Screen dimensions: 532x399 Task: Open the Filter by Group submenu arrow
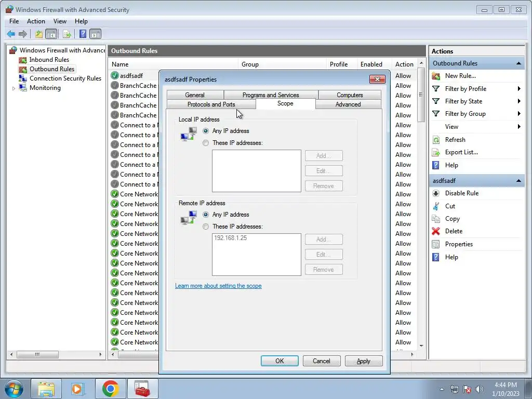pyautogui.click(x=519, y=114)
